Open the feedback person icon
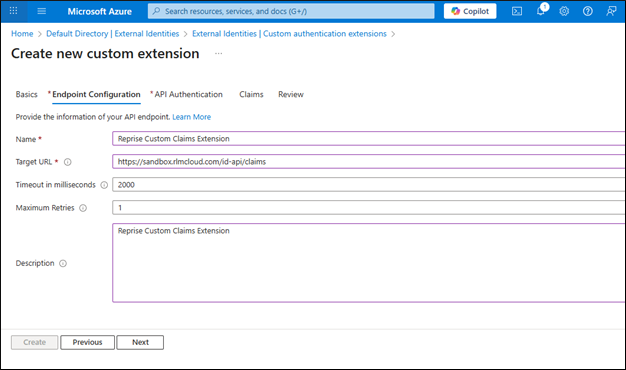This screenshot has height=370, width=626. (611, 11)
